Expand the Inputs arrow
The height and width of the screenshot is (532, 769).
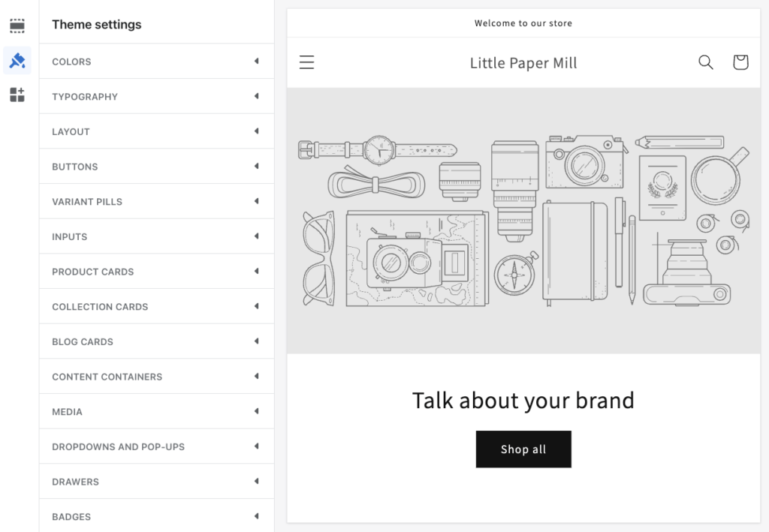click(257, 236)
